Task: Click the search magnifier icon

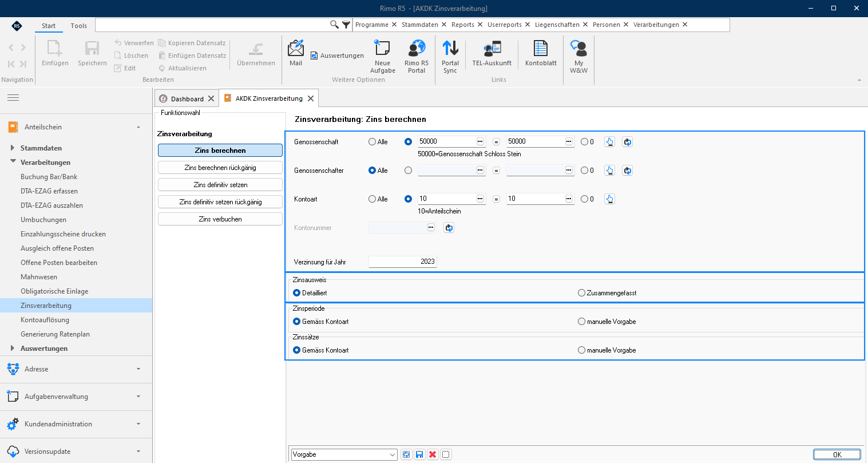Action: coord(335,25)
